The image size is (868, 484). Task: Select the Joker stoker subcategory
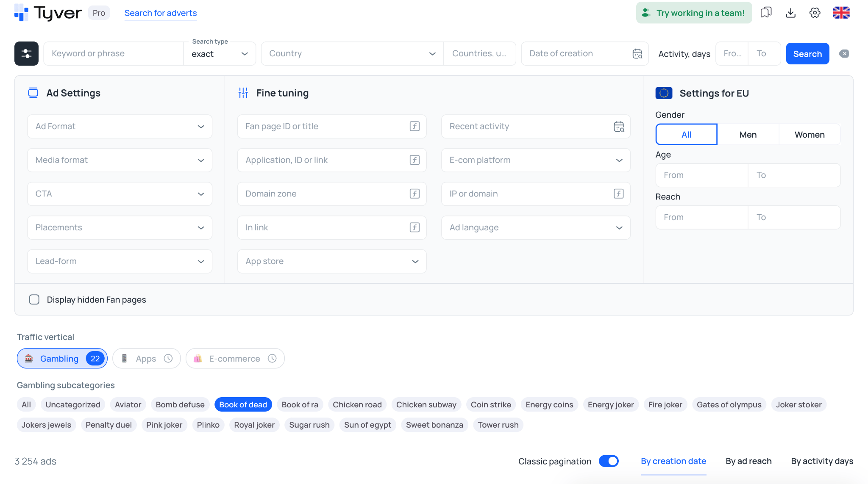coord(798,404)
